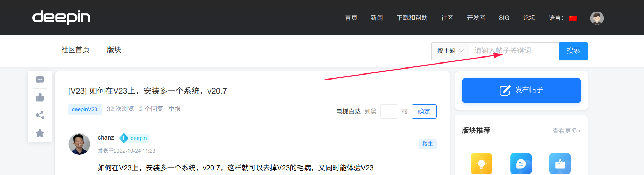644x175 pixels.
Task: Open SIG in top navigation
Action: coord(504,18)
